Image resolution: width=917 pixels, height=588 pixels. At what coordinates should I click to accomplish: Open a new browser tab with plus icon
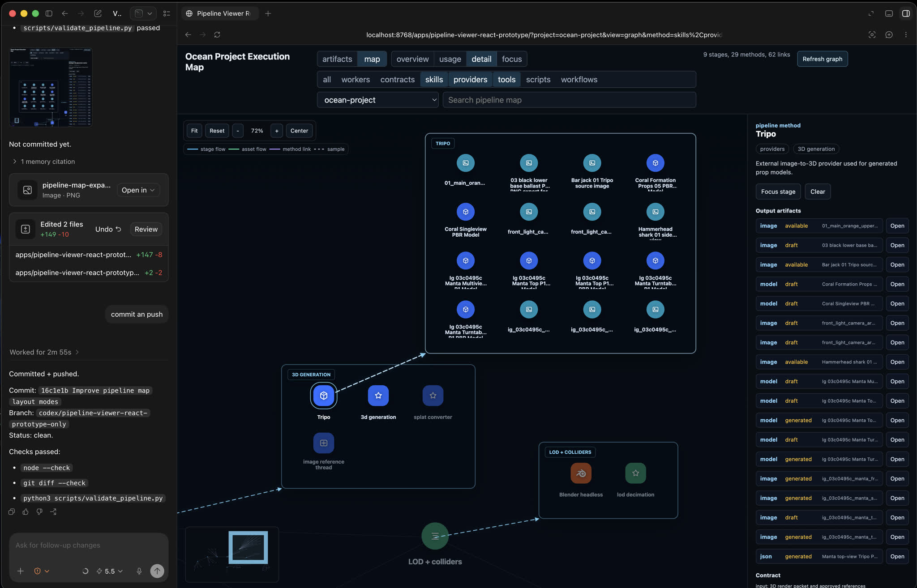[x=268, y=13]
